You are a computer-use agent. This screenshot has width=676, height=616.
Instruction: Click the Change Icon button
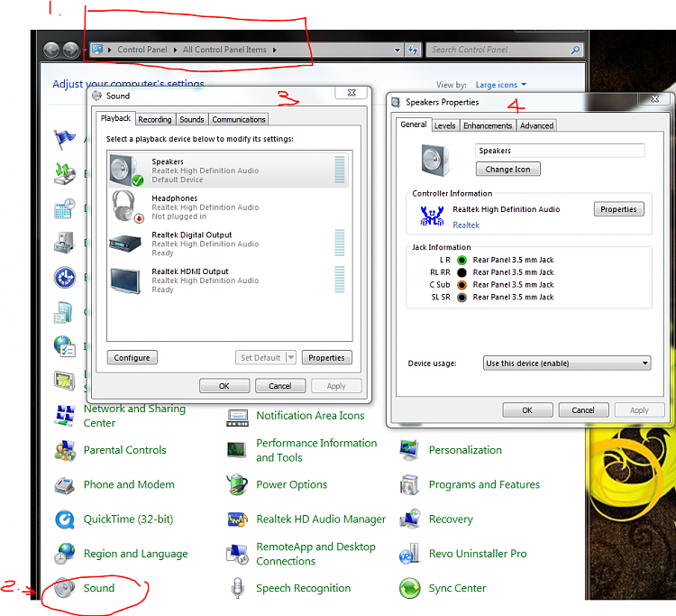(507, 169)
